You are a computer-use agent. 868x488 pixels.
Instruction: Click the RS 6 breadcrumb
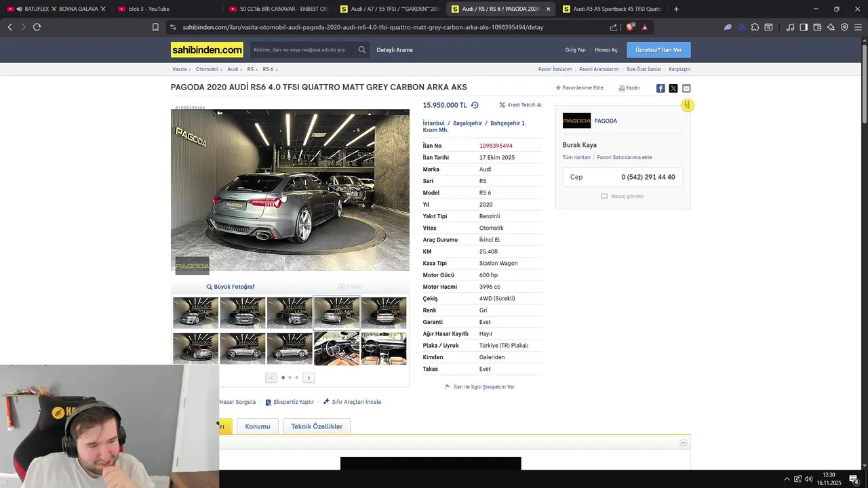268,69
